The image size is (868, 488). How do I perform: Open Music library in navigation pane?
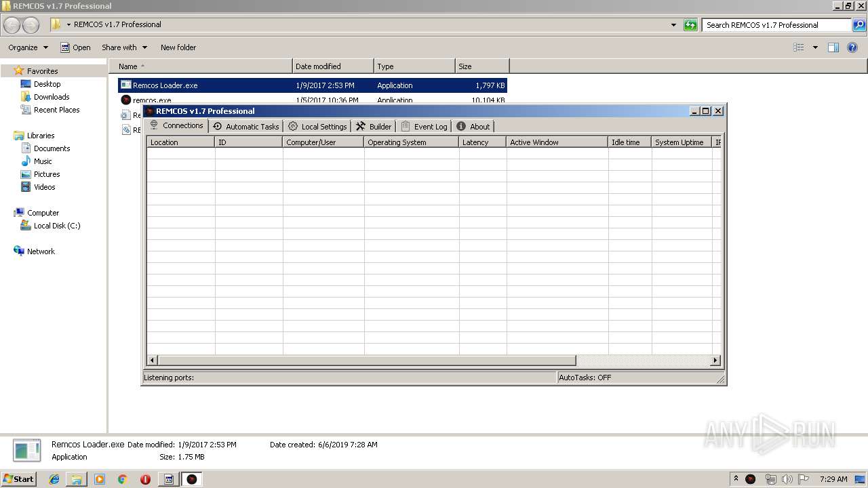(43, 161)
